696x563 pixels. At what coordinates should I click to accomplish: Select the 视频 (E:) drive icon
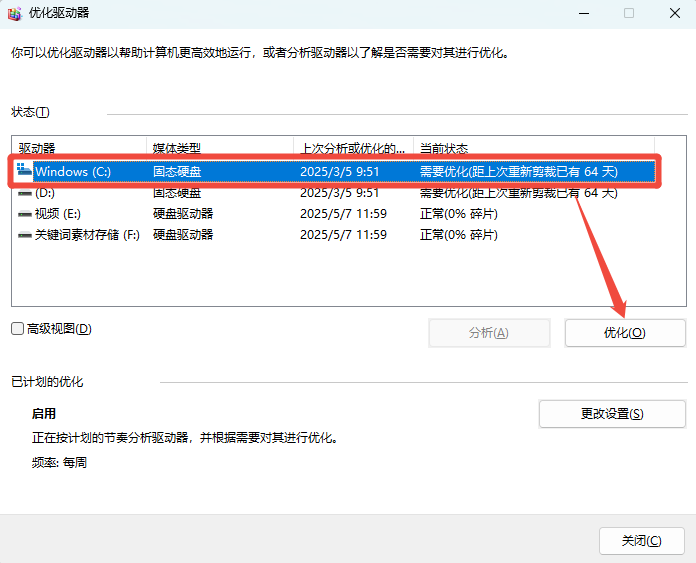pos(24,214)
